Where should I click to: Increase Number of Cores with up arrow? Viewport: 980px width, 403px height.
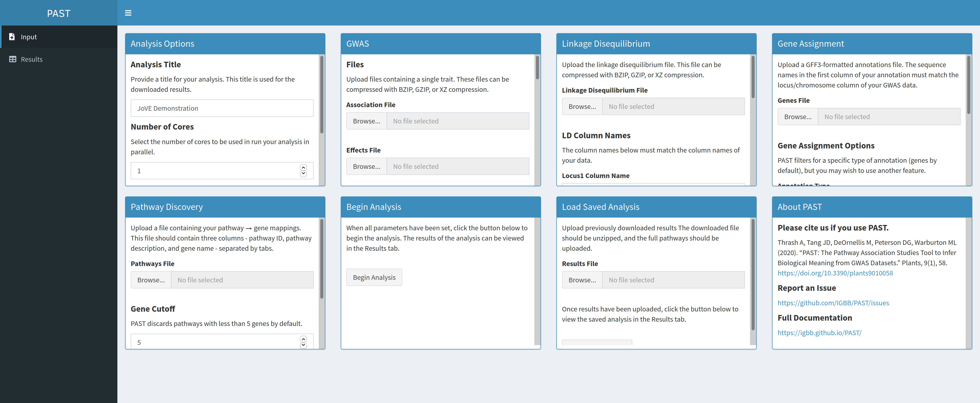tap(303, 168)
